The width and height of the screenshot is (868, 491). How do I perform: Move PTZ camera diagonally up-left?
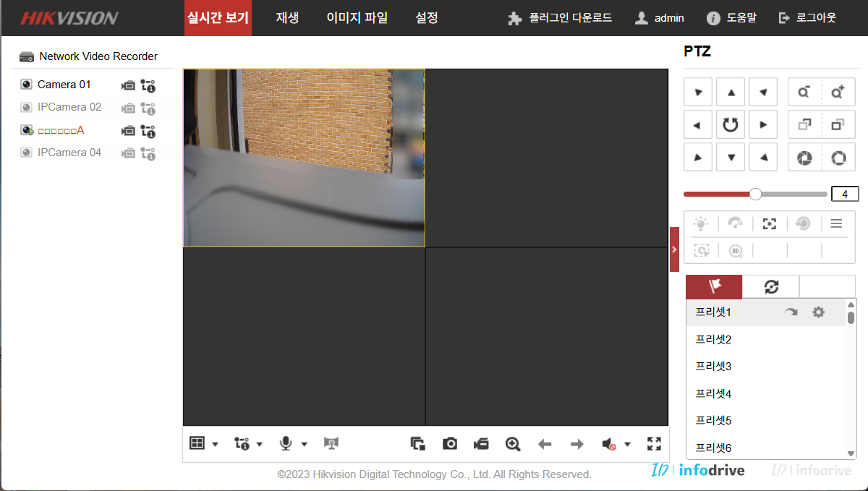click(697, 93)
